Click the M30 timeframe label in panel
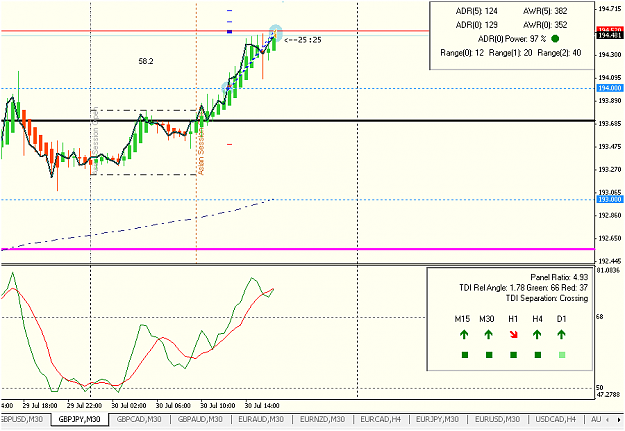The height and width of the screenshot is (431, 625). tap(487, 319)
